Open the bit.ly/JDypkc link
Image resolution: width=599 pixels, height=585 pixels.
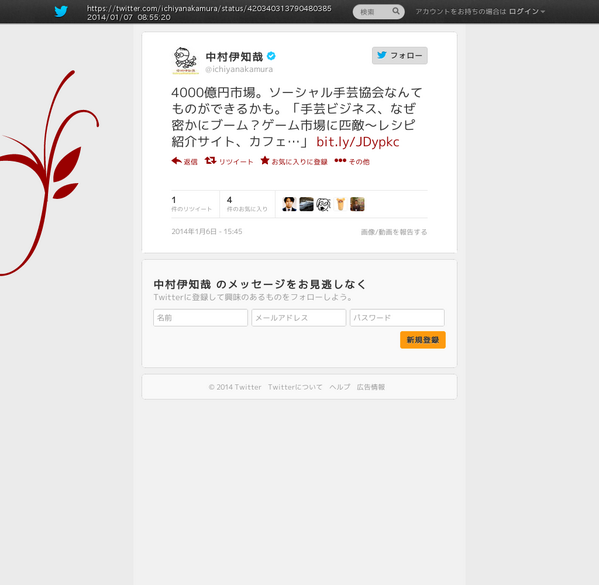pyautogui.click(x=358, y=142)
